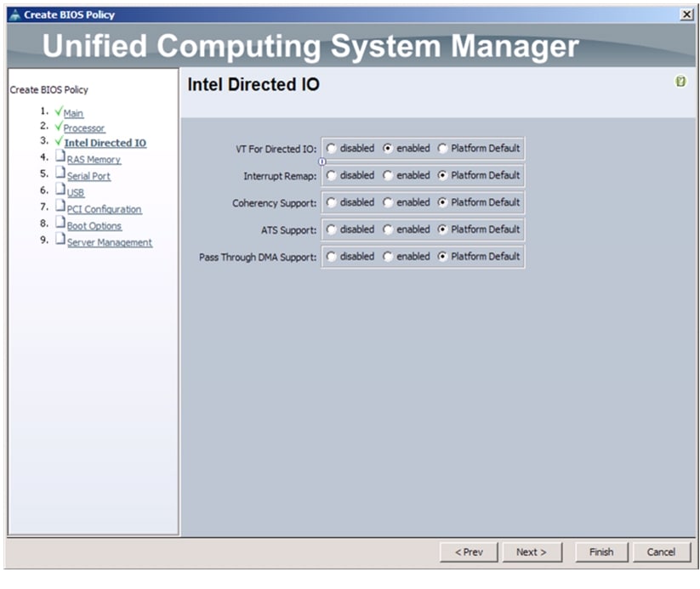700x589 pixels.
Task: Navigate to the USB step
Action: [76, 193]
